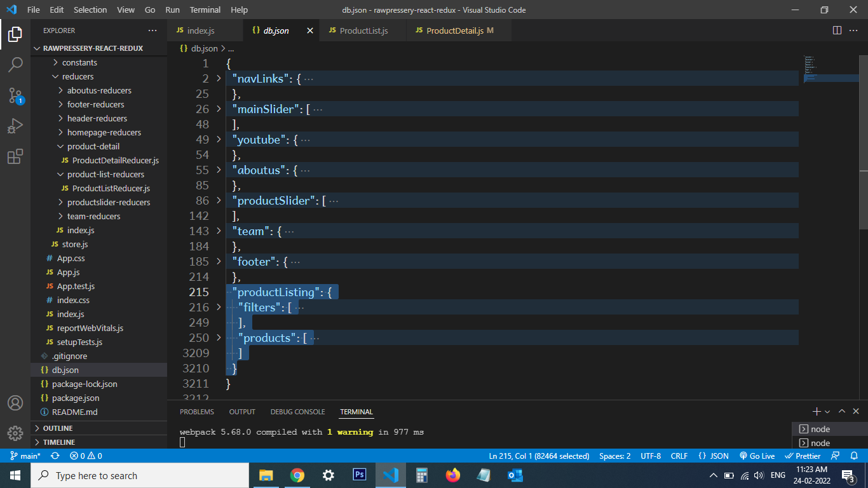Unfold the aboutus block on line 55
This screenshot has width=868, height=488.
click(219, 170)
